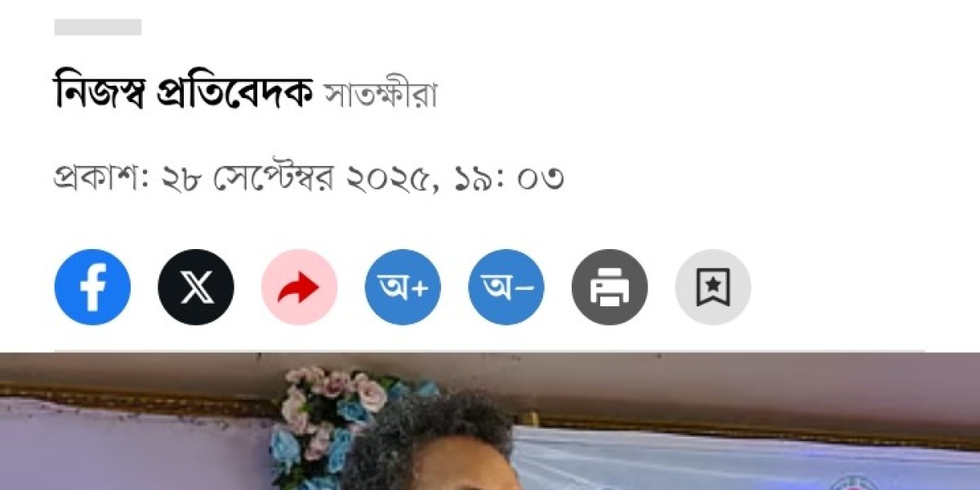The width and height of the screenshot is (980, 490).
Task: Share the article on Facebook
Action: 92,287
